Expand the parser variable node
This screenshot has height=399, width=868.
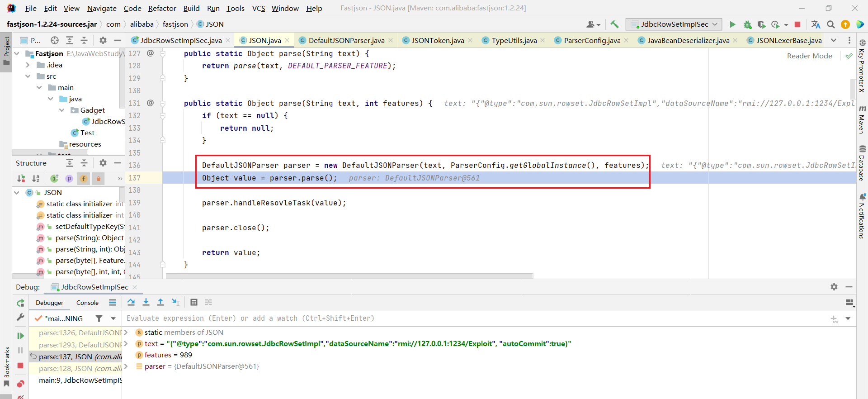(x=126, y=366)
